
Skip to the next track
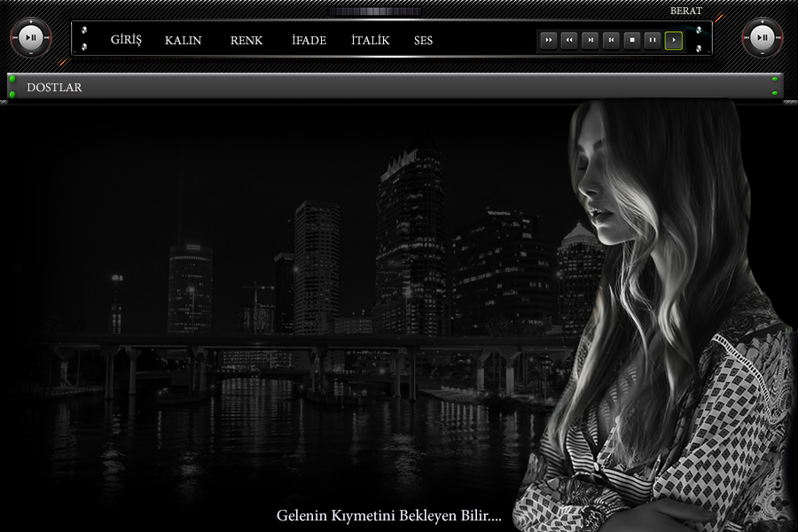coord(590,40)
